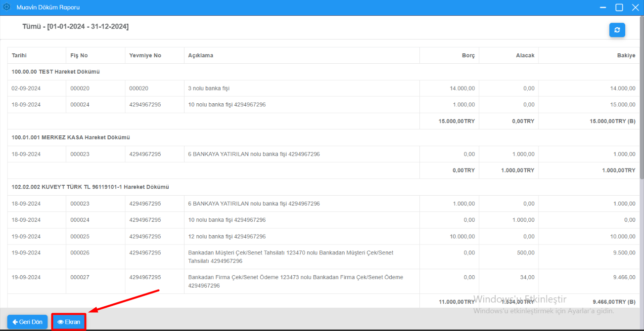Select the '100.01.001 MERKEZ KASA' group header

coord(71,137)
